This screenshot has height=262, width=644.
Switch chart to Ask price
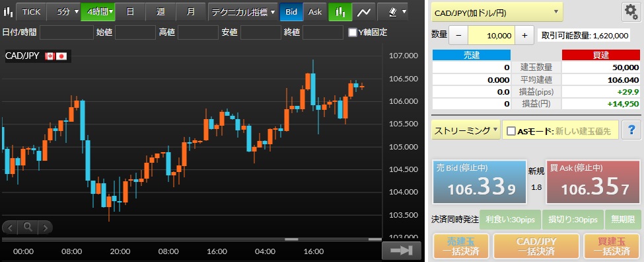[x=315, y=12]
